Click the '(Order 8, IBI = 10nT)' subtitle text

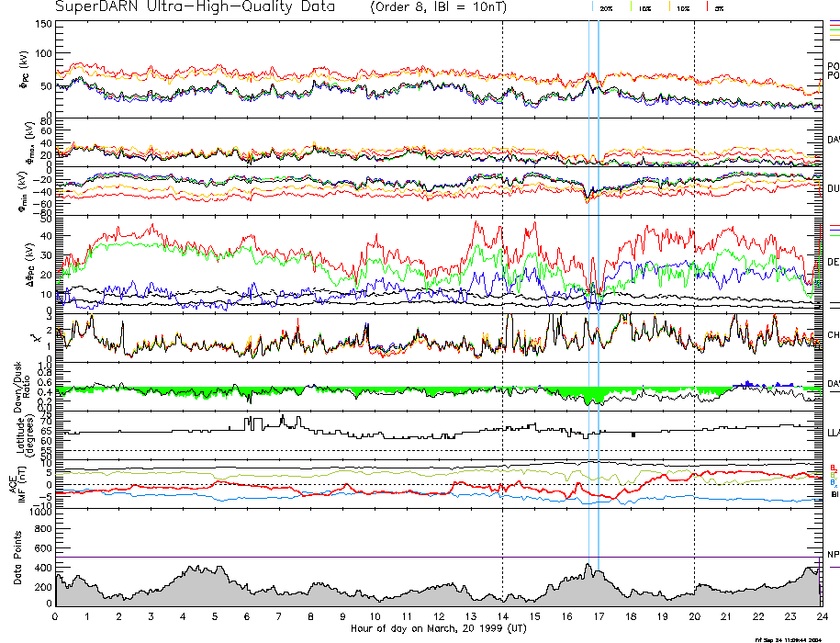[439, 7]
